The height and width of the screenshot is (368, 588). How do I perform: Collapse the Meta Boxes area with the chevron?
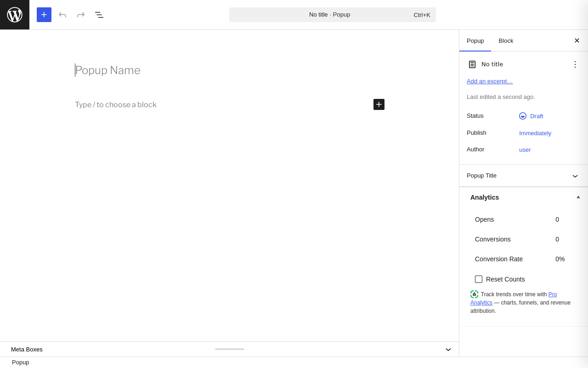(448, 350)
